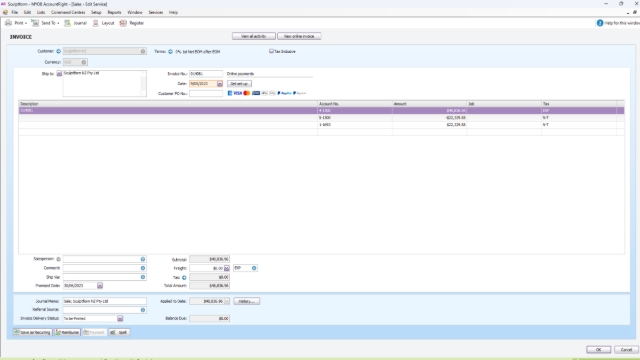Toggle the Tax Inclusive checkbox
Image resolution: width=640 pixels, height=360 pixels.
click(x=271, y=51)
